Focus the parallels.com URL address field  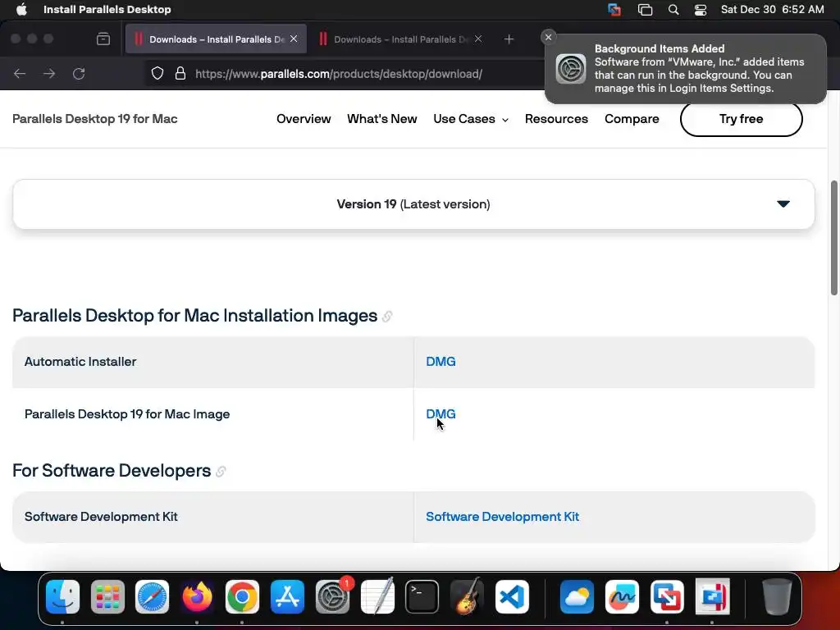339,74
